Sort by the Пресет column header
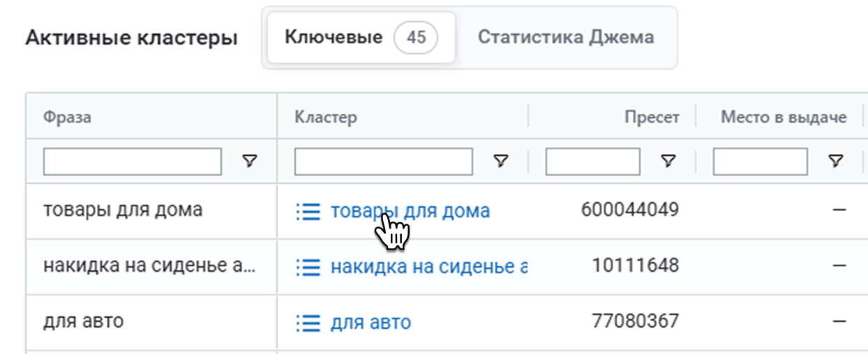 [652, 117]
